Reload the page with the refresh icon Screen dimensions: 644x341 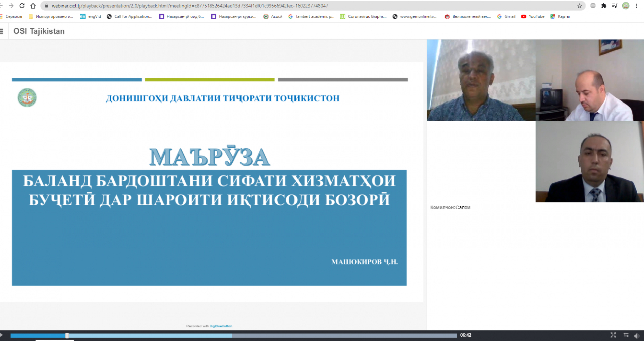(22, 6)
